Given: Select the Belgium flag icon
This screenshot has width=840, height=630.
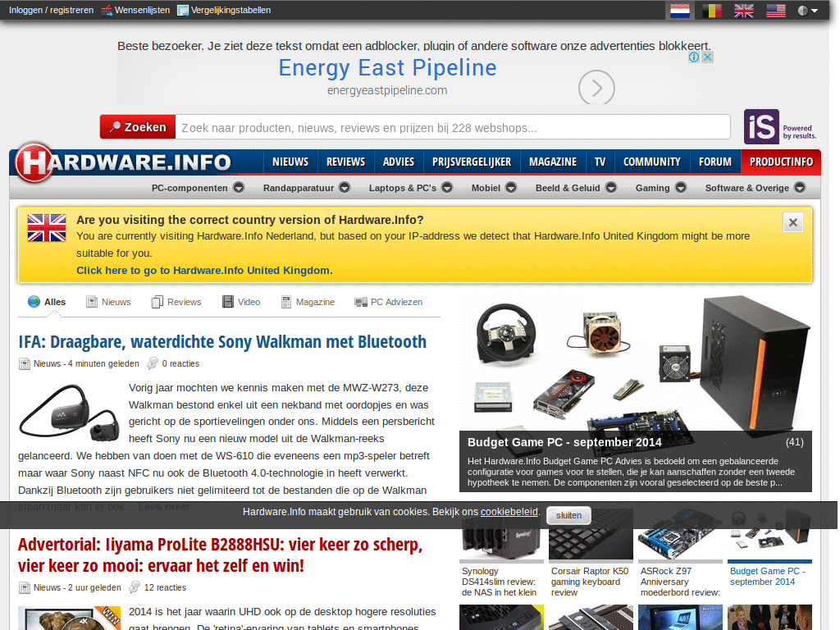Looking at the screenshot, I should point(712,10).
